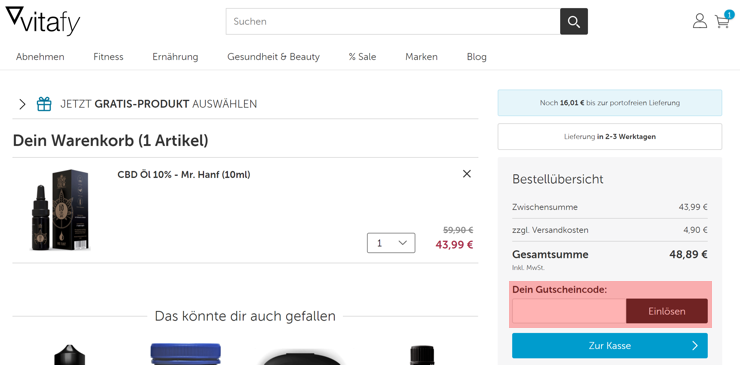The width and height of the screenshot is (740, 365).
Task: Open the % Sale menu
Action: 362,57
